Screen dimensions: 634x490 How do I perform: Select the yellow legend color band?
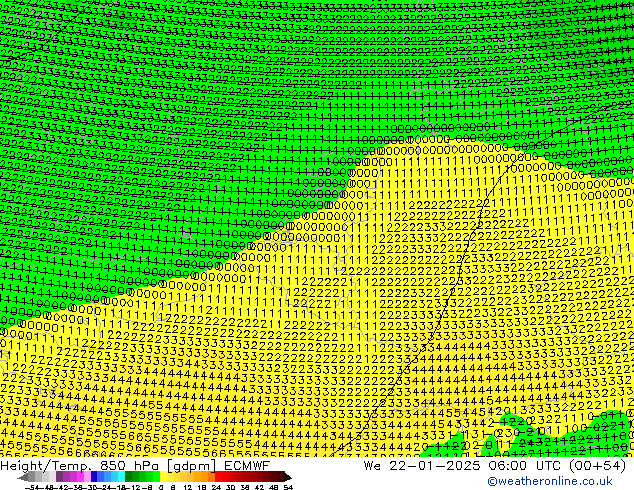click(x=163, y=476)
